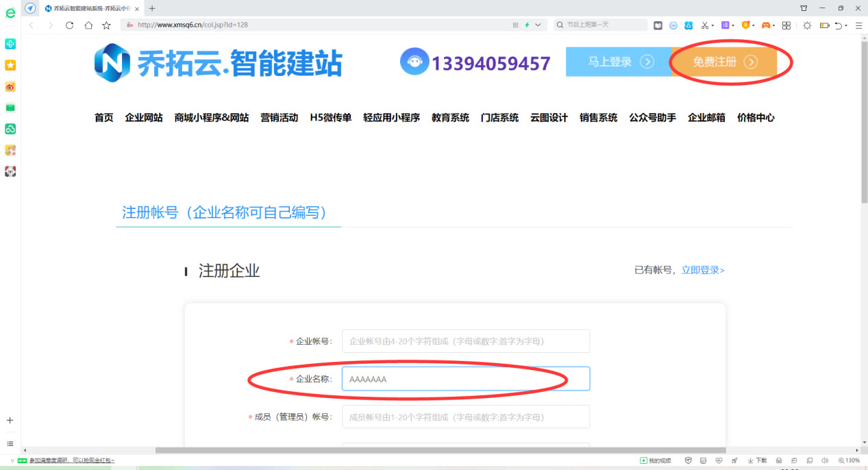Open the browser hamburger menu
This screenshot has width=868, height=470.
858,25
